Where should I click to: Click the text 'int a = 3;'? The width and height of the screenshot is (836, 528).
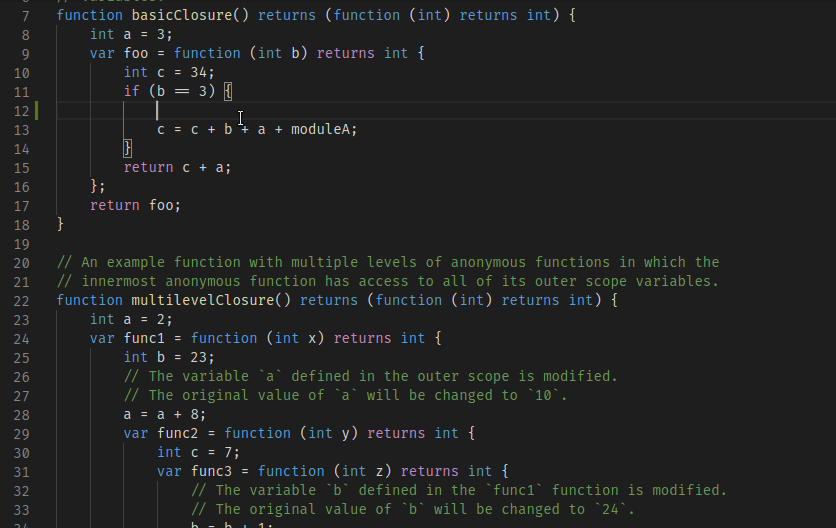[x=131, y=34]
